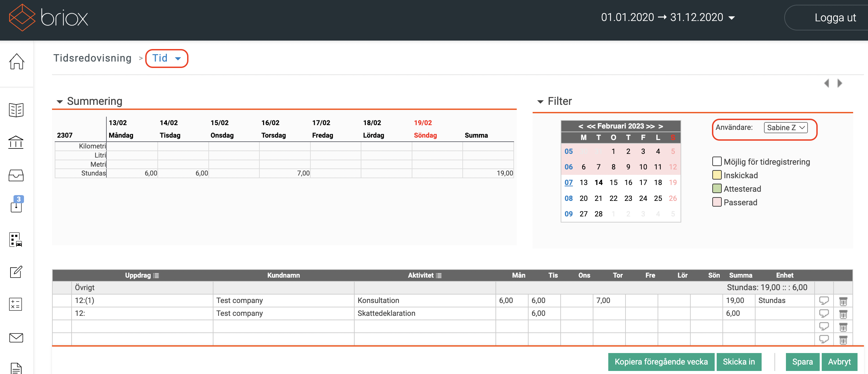Image resolution: width=868 pixels, height=374 pixels.
Task: Click the Skattedeklaration activity cell
Action: click(425, 313)
